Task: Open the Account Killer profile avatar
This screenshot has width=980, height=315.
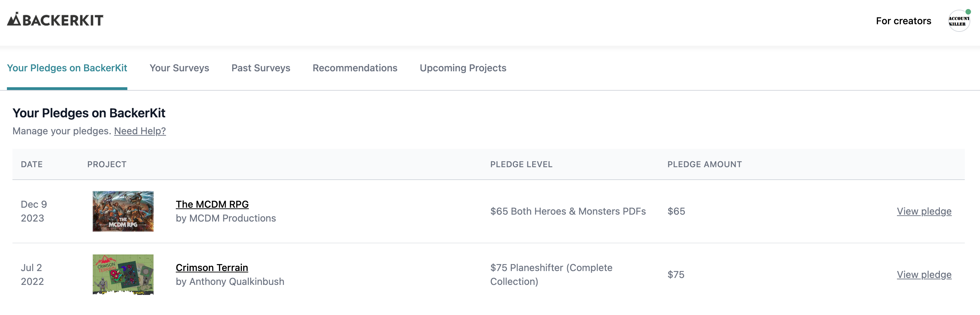Action: [958, 21]
